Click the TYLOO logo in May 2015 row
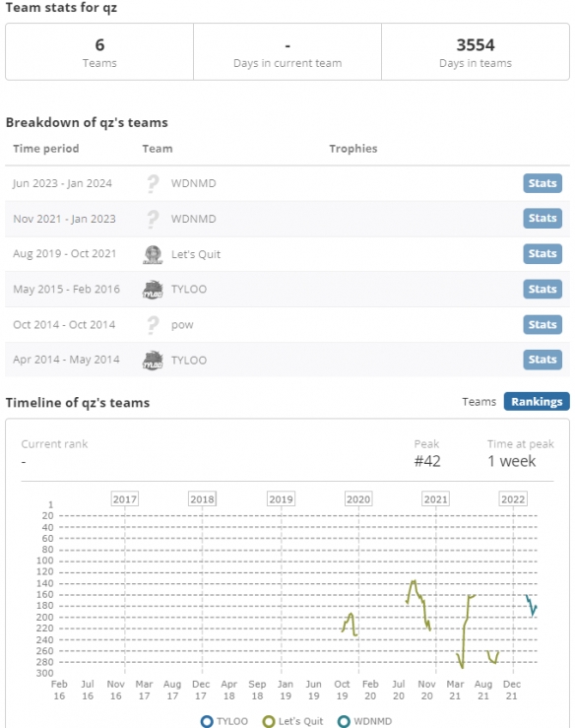 (153, 290)
